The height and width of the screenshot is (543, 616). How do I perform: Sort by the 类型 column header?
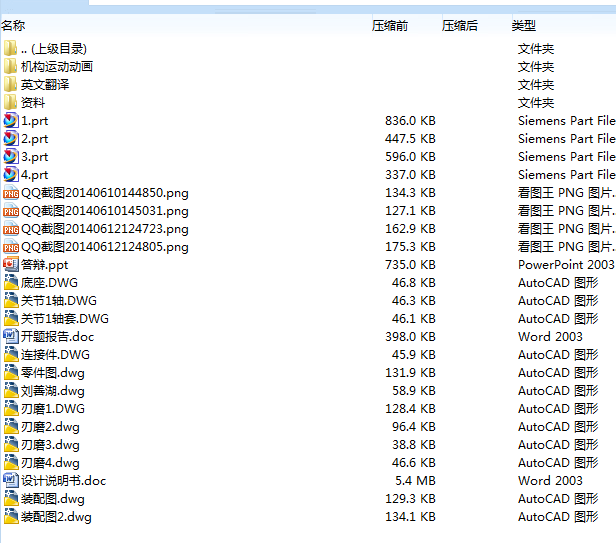click(523, 26)
